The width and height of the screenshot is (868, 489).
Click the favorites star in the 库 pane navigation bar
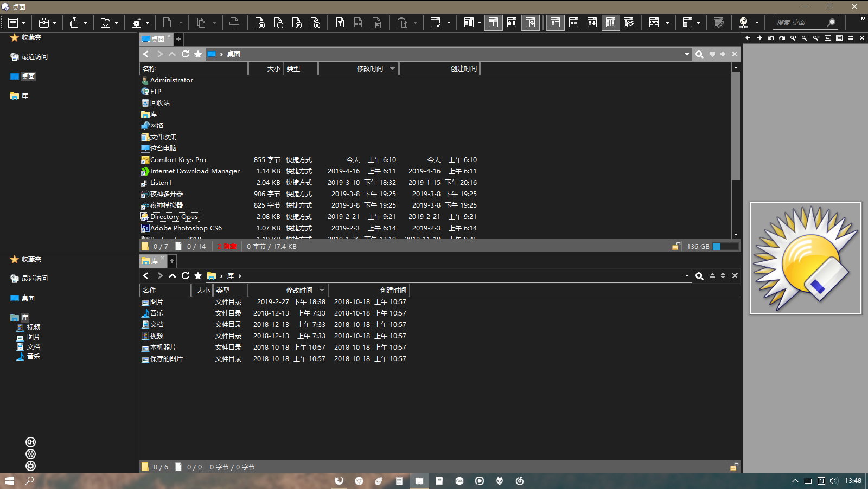point(198,276)
